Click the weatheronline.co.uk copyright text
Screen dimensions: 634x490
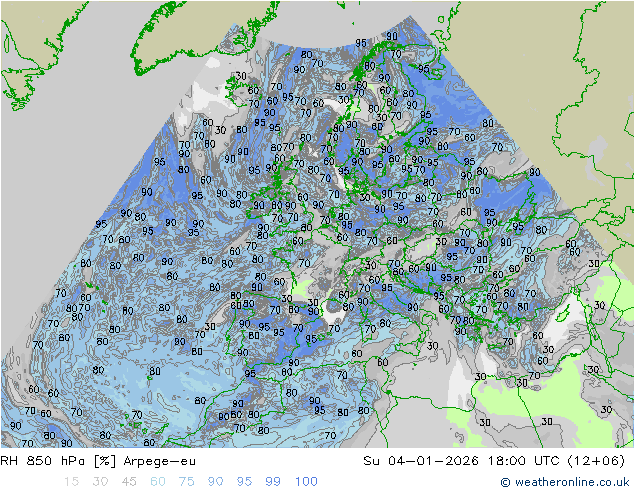pyautogui.click(x=565, y=482)
